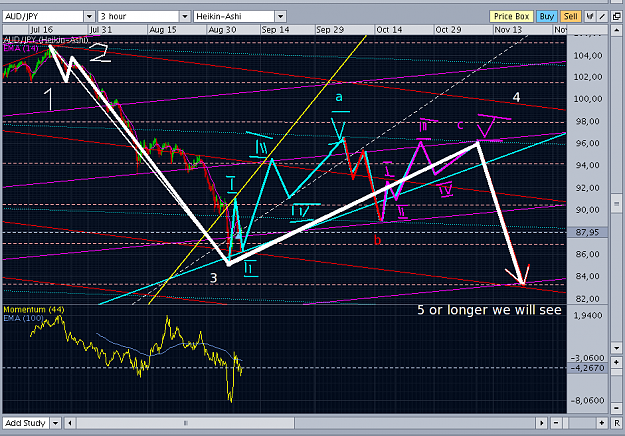
Task: Click the horizontal zoom plus button
Action: point(602,423)
